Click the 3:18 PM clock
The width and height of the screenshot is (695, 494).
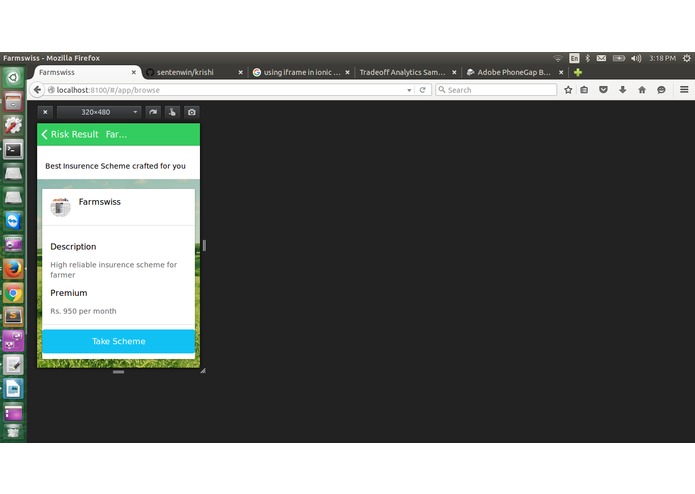click(x=662, y=58)
